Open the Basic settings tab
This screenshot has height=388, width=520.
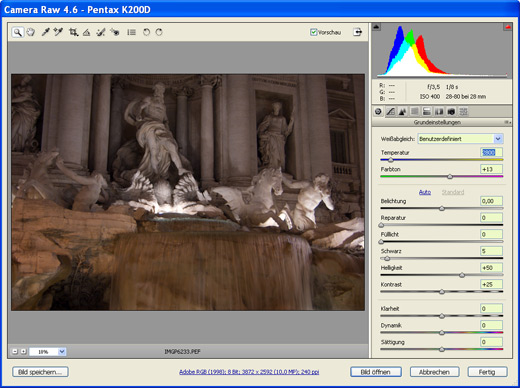[378, 111]
